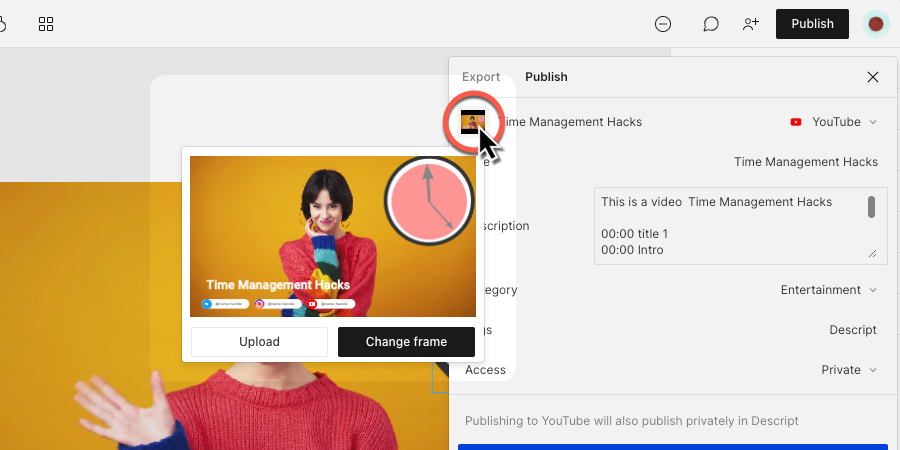
Task: Click the Access label text
Action: (486, 370)
